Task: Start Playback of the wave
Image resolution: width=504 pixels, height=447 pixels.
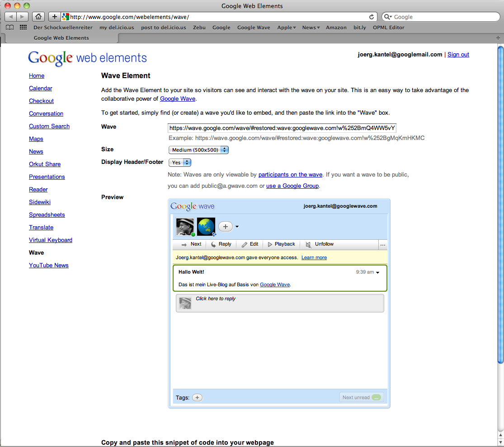Action: pyautogui.click(x=281, y=244)
